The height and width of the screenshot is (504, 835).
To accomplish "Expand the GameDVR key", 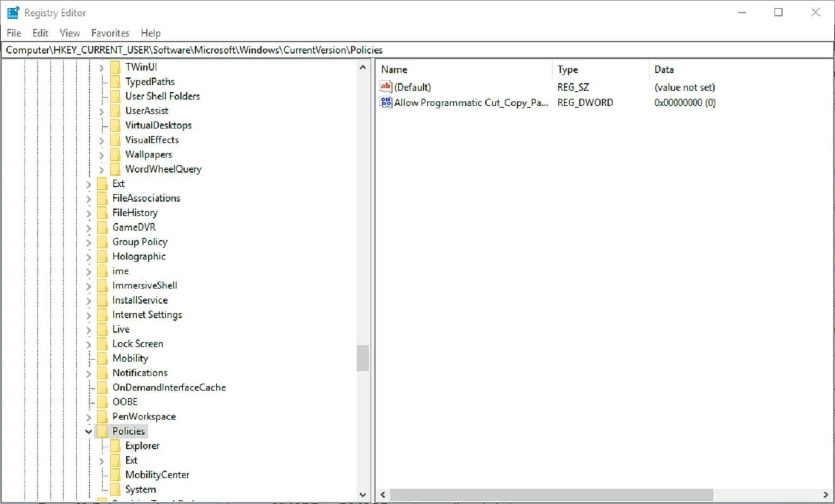I will [x=89, y=227].
